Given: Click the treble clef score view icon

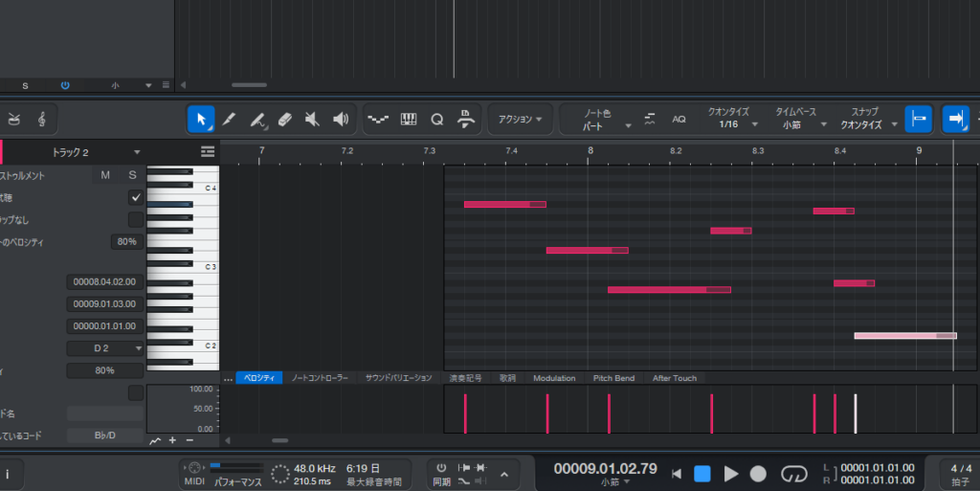Looking at the screenshot, I should tap(41, 119).
